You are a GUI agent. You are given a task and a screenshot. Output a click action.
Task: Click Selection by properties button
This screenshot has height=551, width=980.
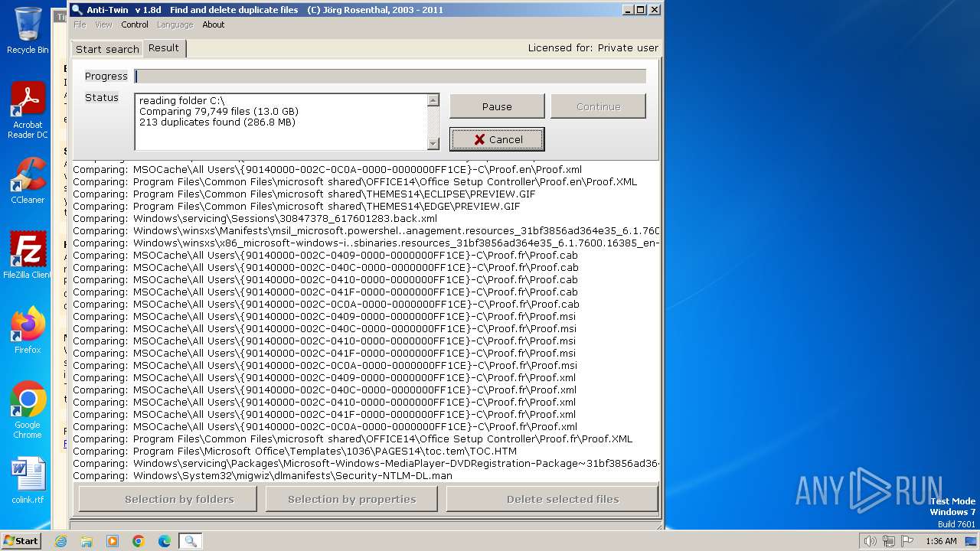tap(351, 499)
